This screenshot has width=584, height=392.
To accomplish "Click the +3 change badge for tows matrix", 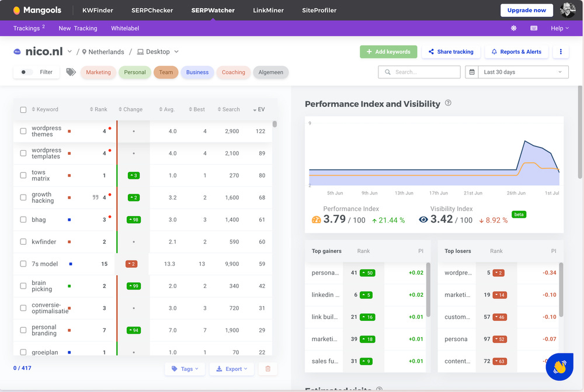I will pos(134,175).
